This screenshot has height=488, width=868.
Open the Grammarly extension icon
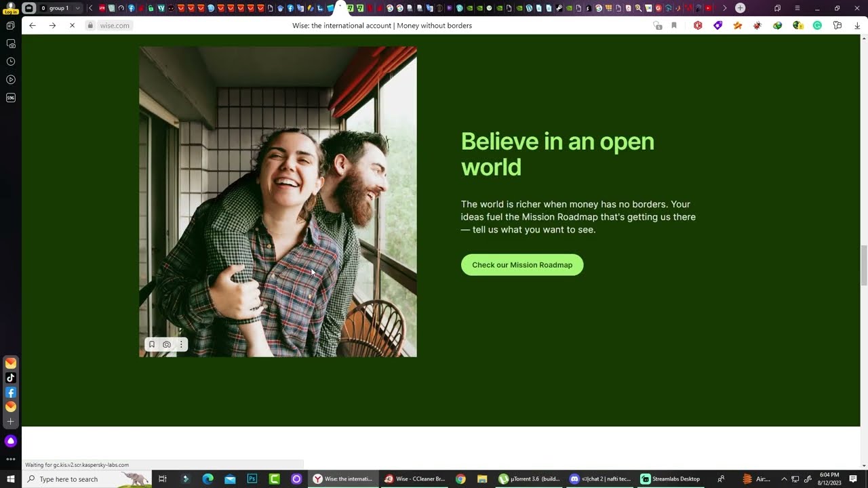point(818,26)
